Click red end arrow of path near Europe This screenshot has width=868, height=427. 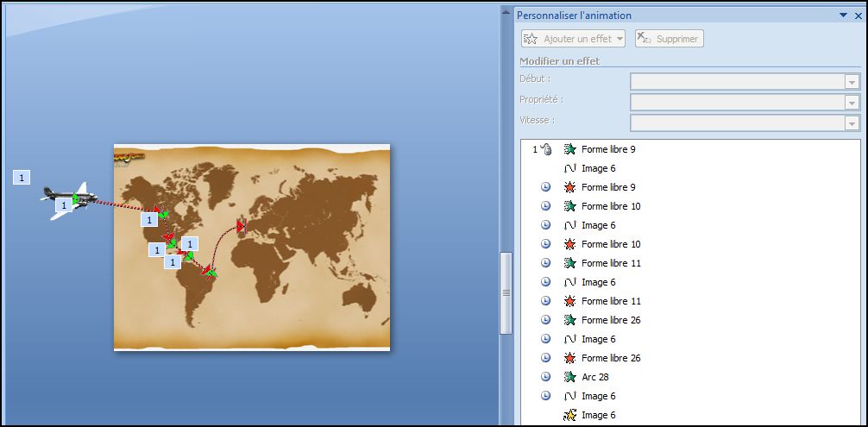(x=240, y=226)
